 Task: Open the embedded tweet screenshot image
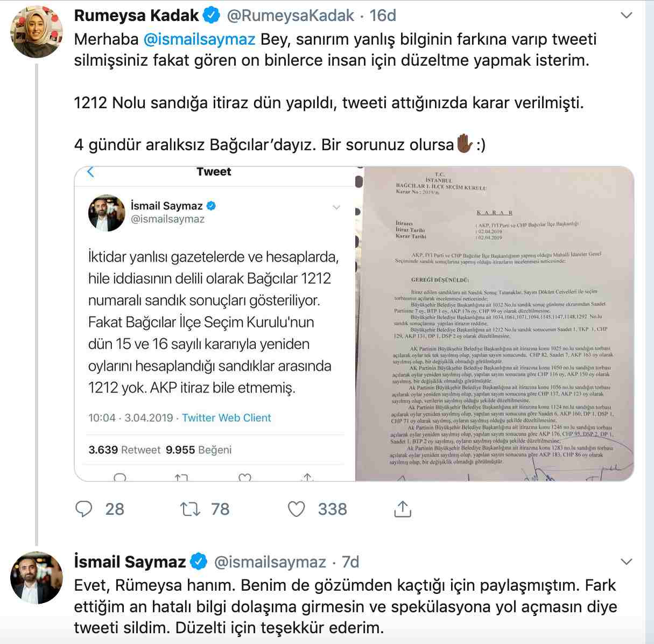(x=215, y=324)
